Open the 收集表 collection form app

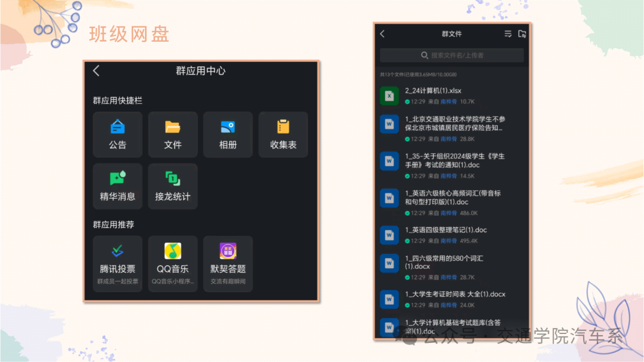click(283, 134)
